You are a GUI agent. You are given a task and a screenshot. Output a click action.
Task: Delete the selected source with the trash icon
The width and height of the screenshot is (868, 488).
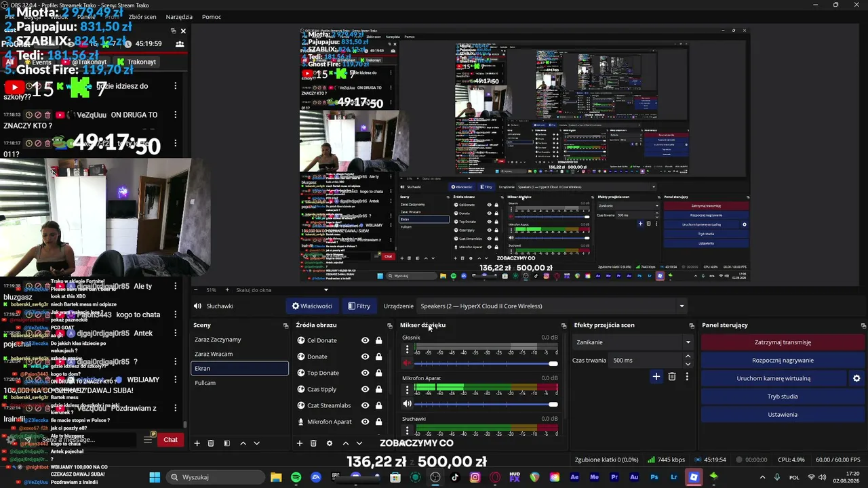(x=313, y=443)
